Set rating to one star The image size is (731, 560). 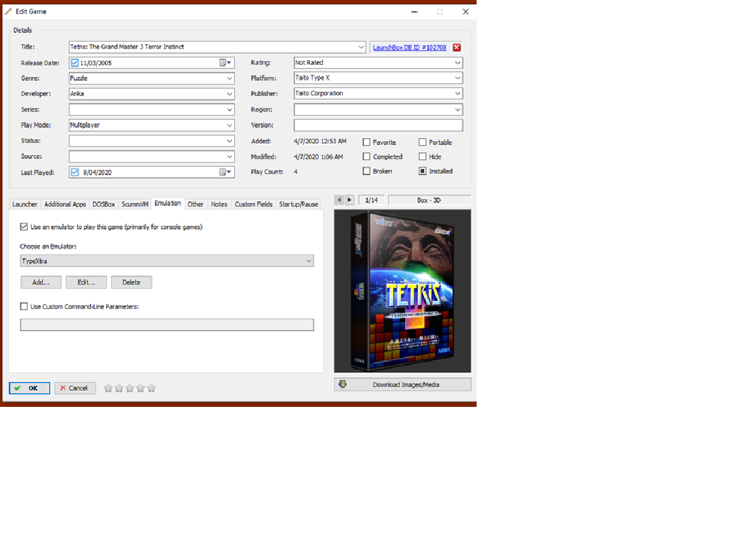click(108, 388)
